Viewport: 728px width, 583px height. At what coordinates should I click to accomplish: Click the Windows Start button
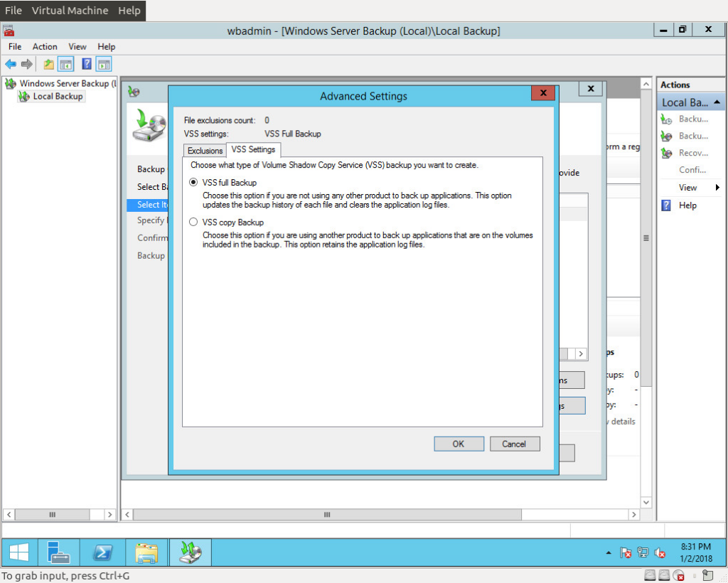19,552
